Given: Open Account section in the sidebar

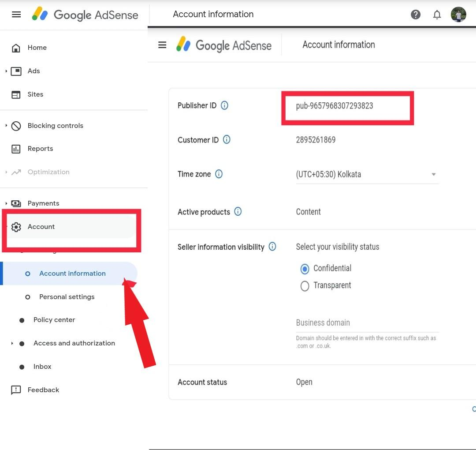Looking at the screenshot, I should click(x=41, y=227).
